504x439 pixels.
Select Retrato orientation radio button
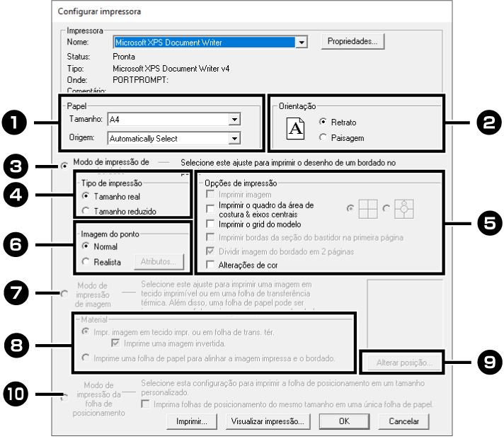pyautogui.click(x=323, y=122)
